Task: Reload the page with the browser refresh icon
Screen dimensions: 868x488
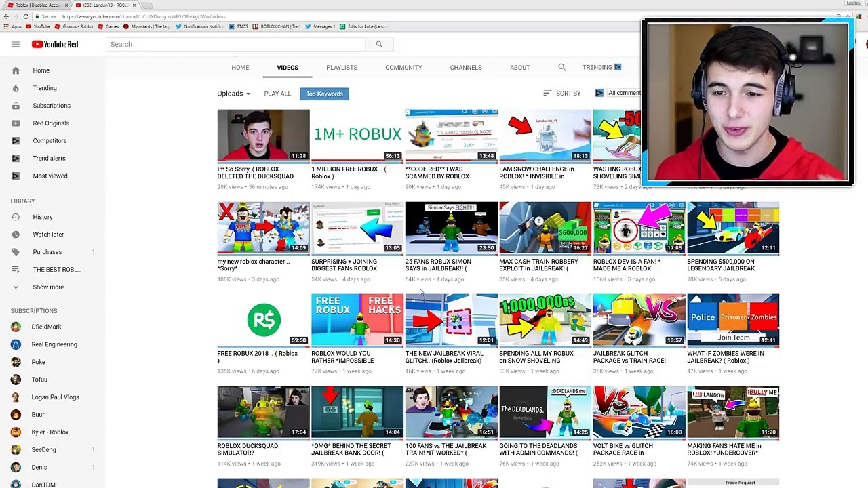Action: [26, 16]
